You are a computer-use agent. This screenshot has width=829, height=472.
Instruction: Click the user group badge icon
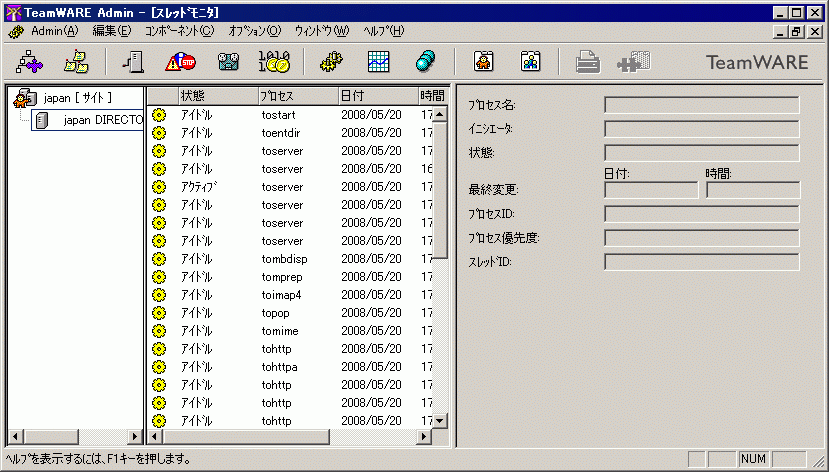coord(530,62)
